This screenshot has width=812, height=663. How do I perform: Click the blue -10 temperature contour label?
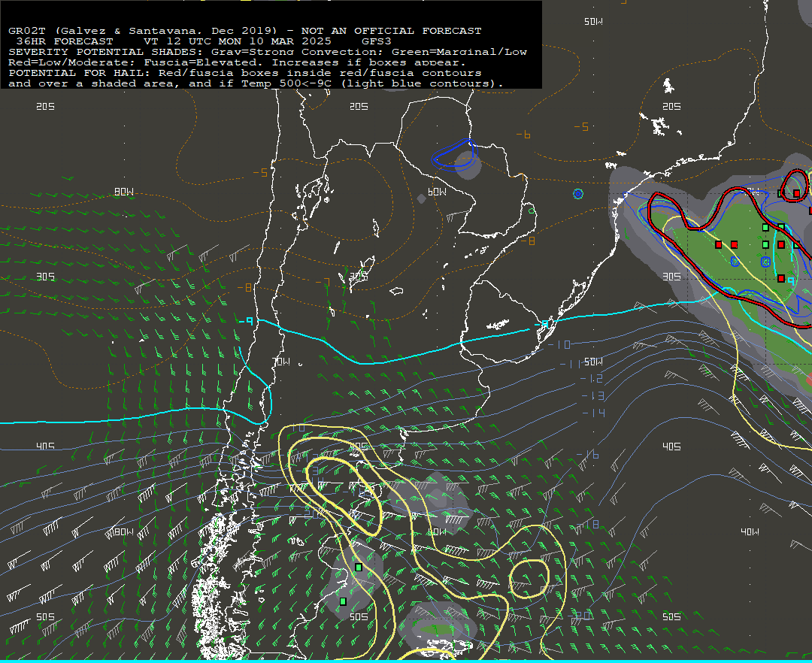click(x=559, y=344)
